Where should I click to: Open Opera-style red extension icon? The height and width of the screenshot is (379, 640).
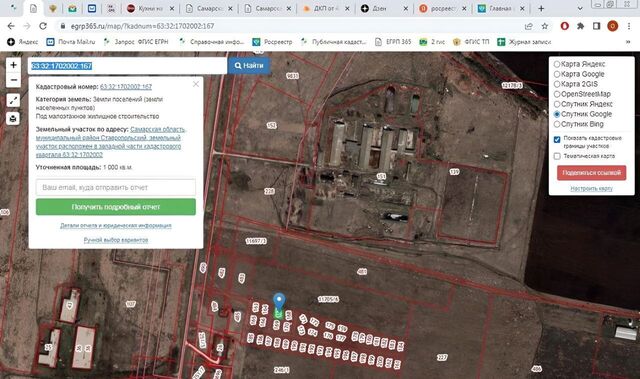[565, 26]
